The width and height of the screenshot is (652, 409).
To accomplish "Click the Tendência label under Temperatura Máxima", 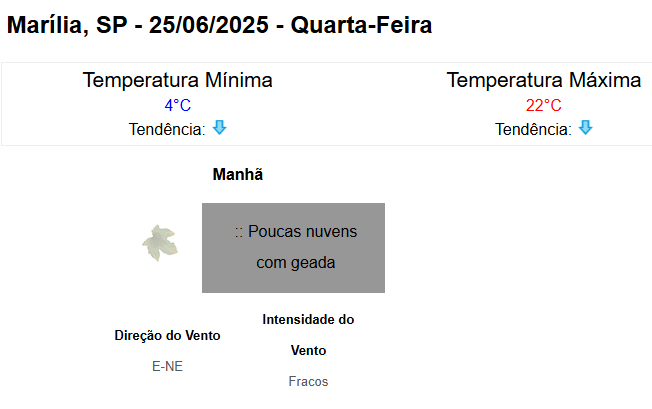I will [x=533, y=129].
